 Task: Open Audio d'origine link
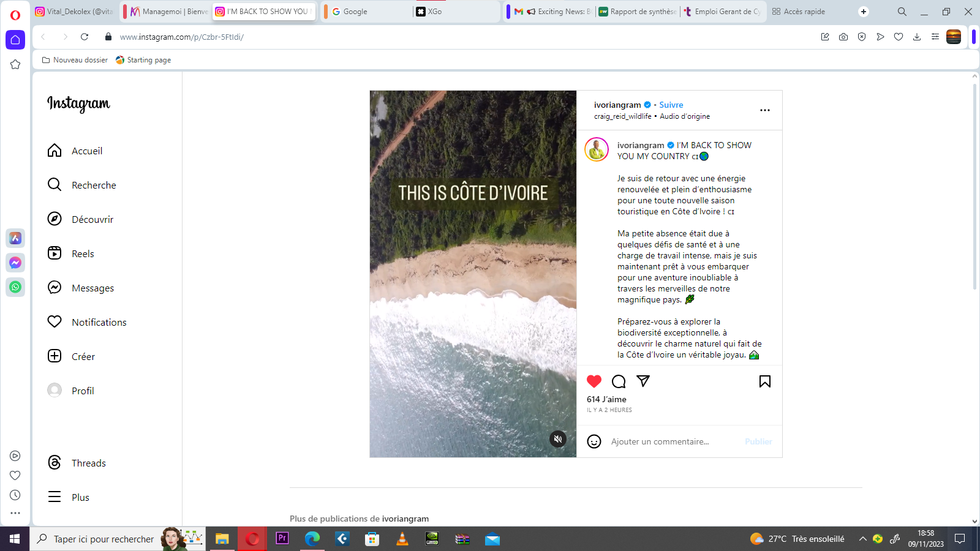(x=685, y=116)
